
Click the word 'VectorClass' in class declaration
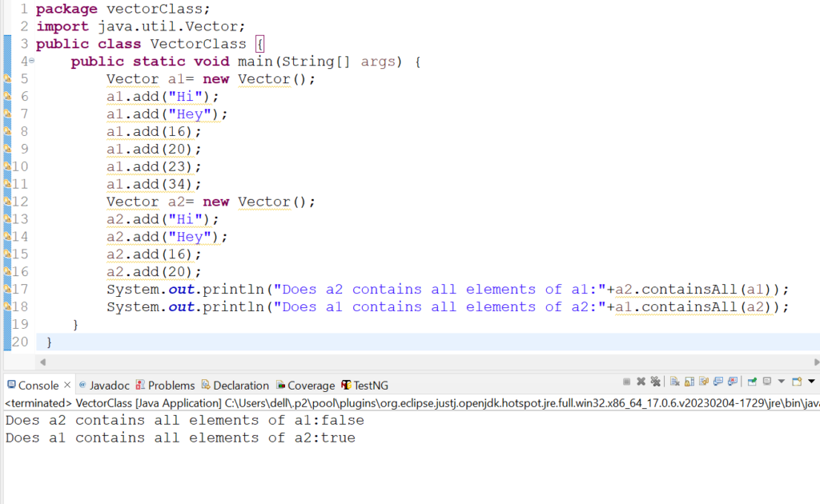point(199,44)
